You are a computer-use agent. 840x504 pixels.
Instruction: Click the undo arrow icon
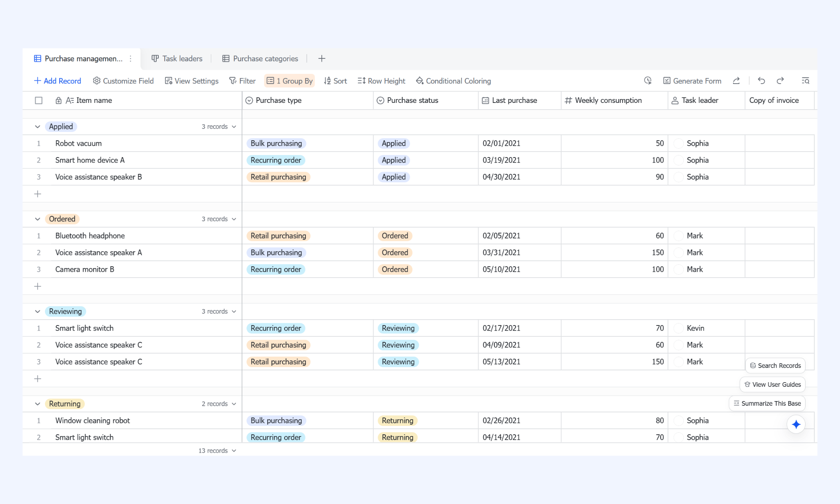pos(761,81)
